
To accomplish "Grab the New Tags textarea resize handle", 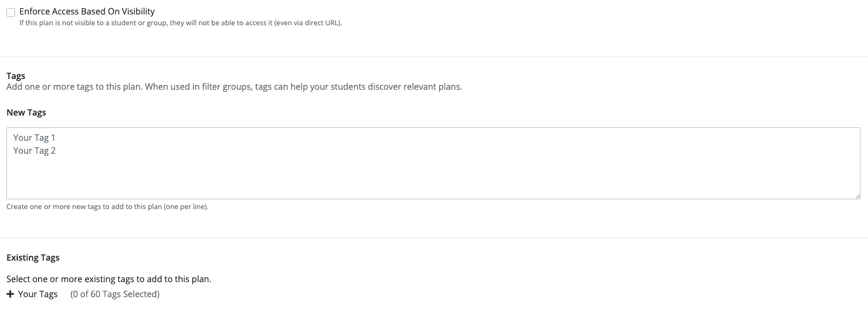I will click(x=857, y=196).
